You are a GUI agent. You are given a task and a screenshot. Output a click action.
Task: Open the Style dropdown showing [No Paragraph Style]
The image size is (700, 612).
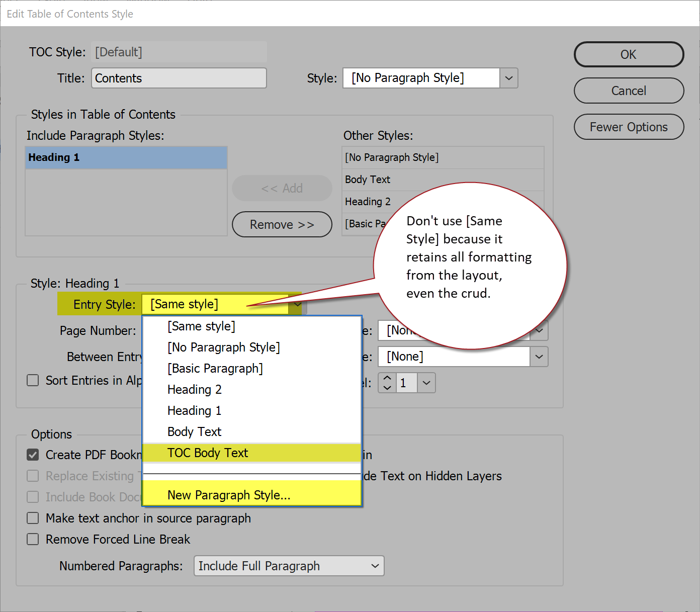pos(508,78)
